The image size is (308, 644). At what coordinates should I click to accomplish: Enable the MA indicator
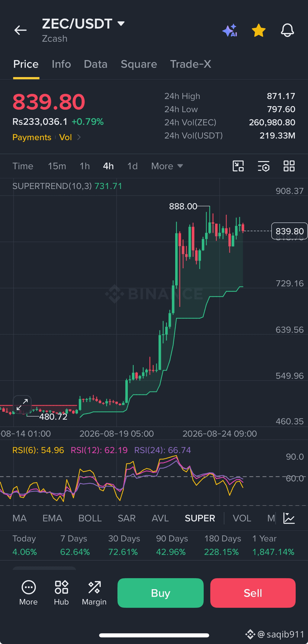pyautogui.click(x=19, y=518)
